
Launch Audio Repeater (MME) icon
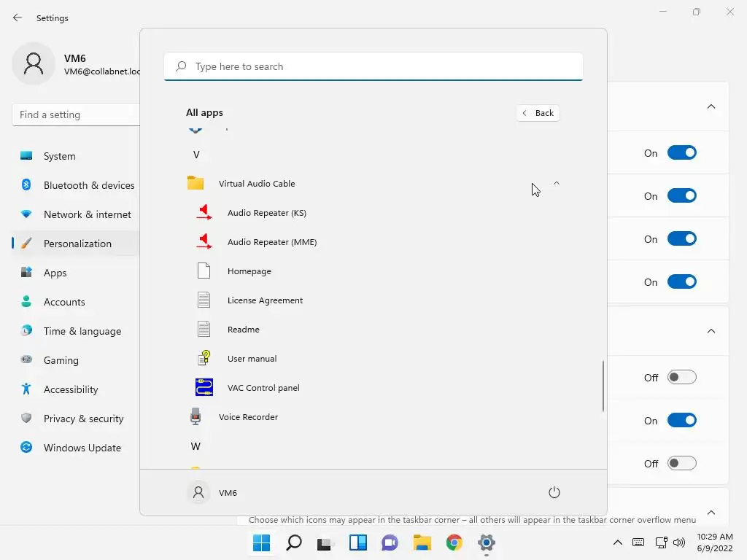point(204,241)
